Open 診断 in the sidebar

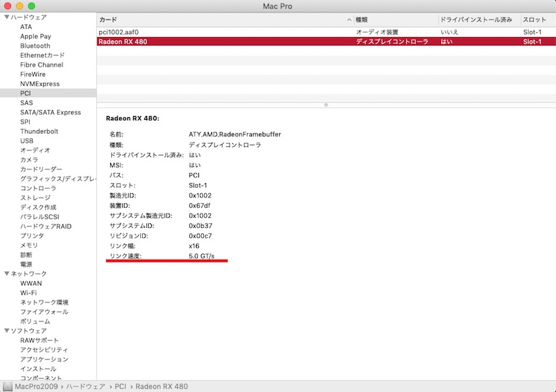tap(26, 255)
